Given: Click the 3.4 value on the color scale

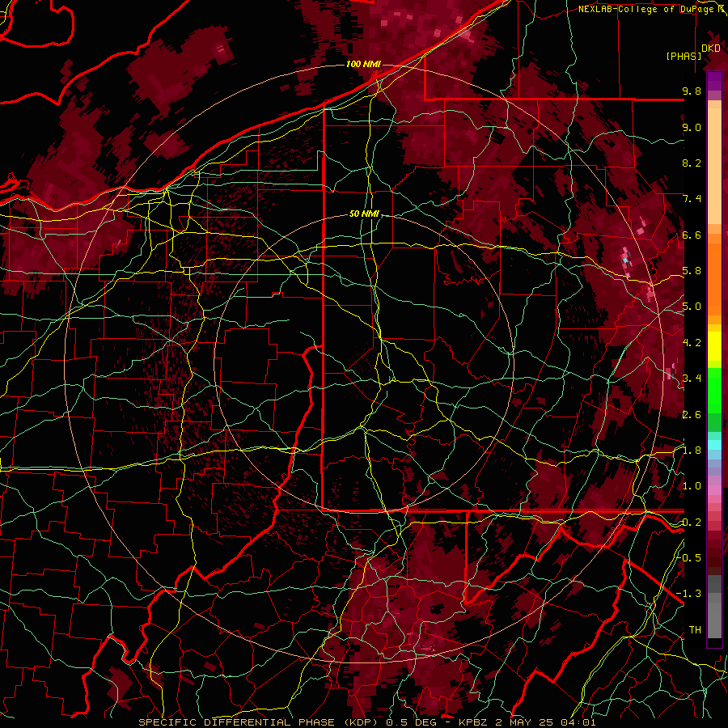Looking at the screenshot, I should [x=692, y=379].
